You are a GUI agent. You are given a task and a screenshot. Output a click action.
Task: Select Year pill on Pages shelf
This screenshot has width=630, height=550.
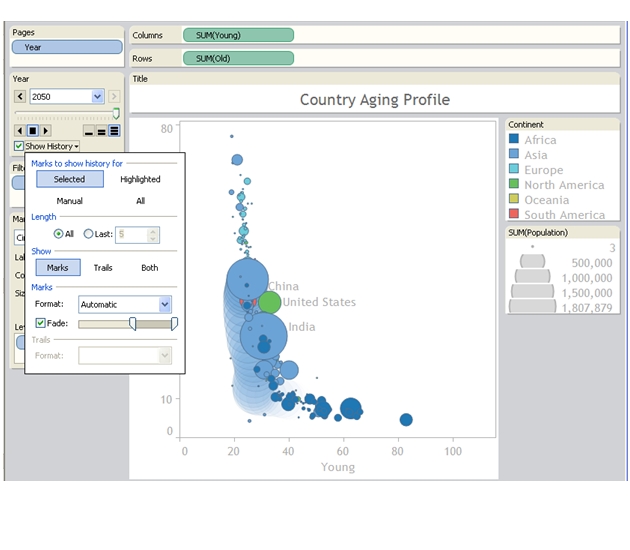click(x=67, y=47)
